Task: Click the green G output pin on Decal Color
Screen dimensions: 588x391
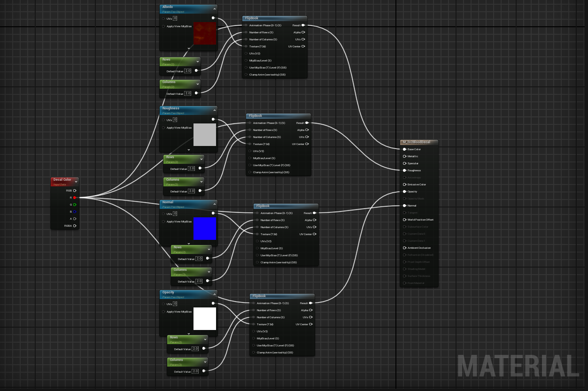Action: coord(74,205)
